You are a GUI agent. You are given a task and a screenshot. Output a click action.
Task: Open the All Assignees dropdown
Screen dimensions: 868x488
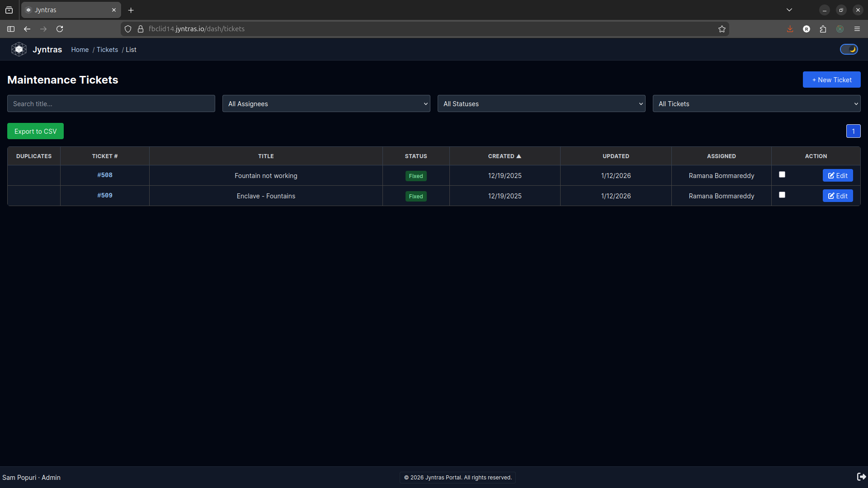326,103
